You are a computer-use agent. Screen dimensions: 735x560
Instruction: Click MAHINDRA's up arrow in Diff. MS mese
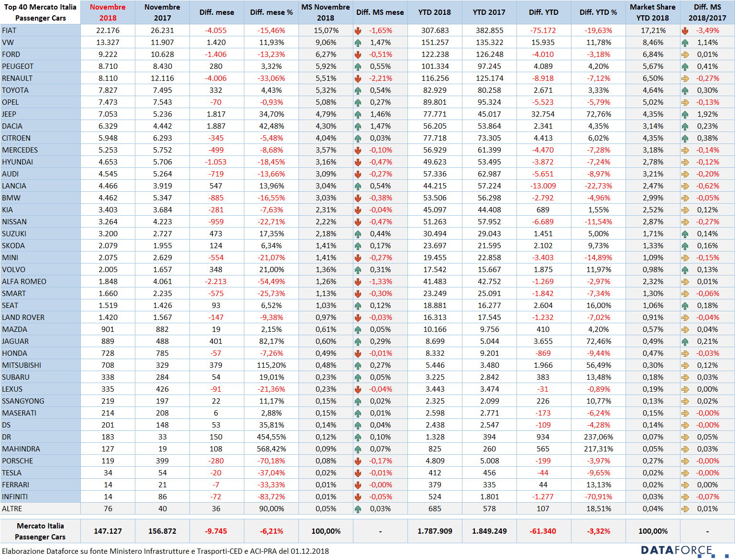(358, 449)
